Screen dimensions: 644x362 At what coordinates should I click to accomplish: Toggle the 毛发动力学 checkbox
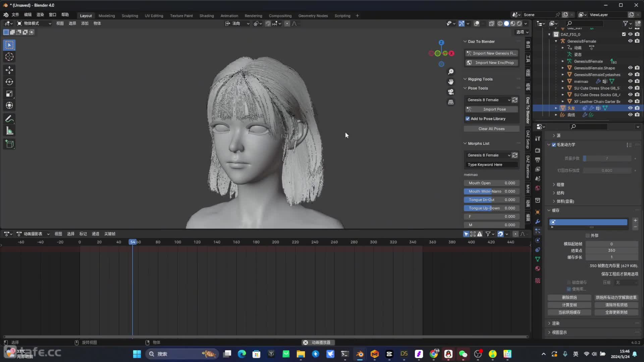(x=554, y=145)
